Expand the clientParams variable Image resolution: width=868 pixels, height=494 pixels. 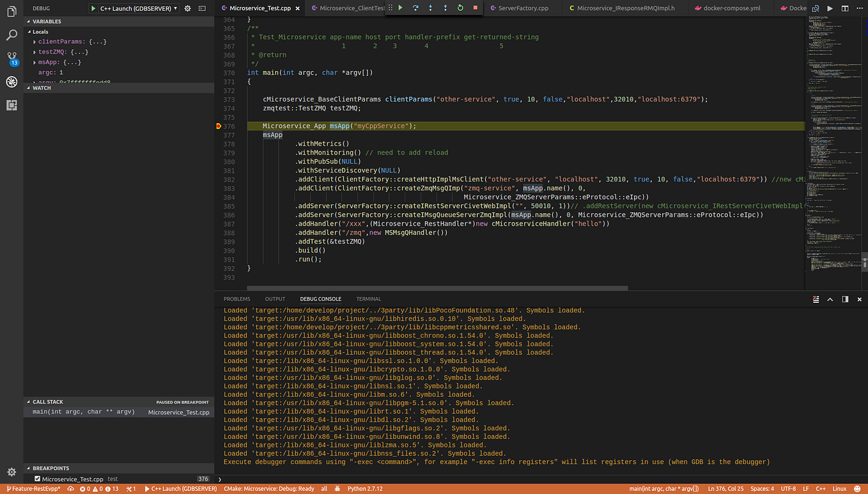coord(35,42)
